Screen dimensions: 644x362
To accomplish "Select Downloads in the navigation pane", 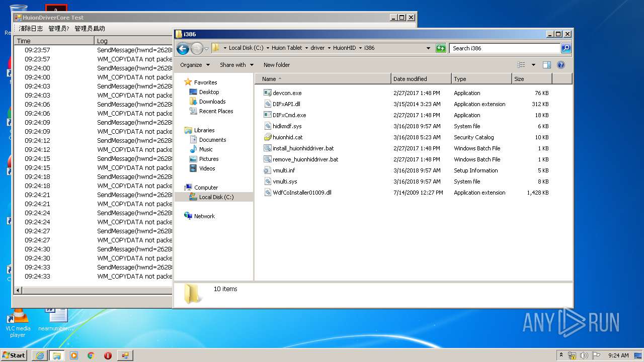I will click(212, 102).
